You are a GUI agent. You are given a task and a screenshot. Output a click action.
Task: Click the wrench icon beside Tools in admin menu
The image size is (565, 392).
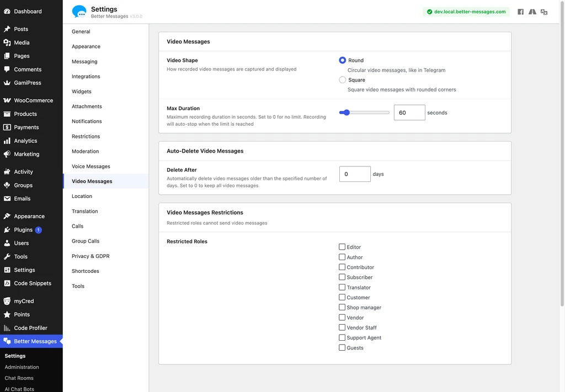point(7,256)
